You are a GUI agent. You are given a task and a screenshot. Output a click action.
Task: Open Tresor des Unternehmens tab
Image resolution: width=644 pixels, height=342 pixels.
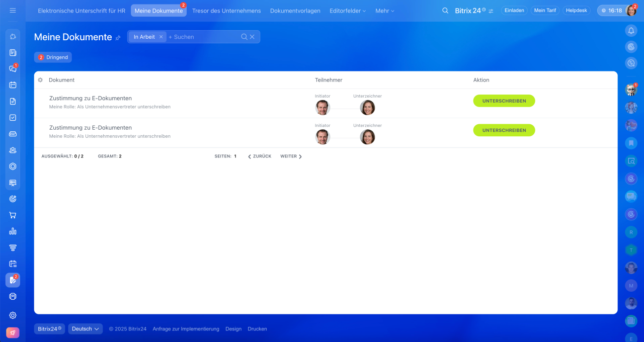(226, 11)
